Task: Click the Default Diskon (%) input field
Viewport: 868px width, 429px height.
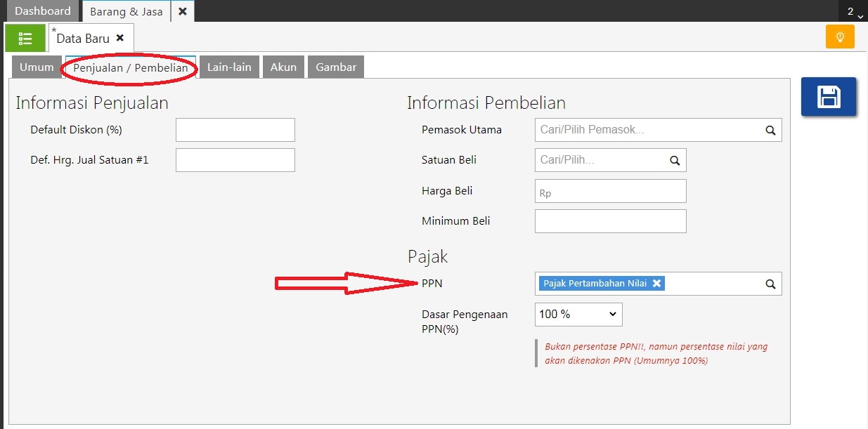Action: coord(235,130)
